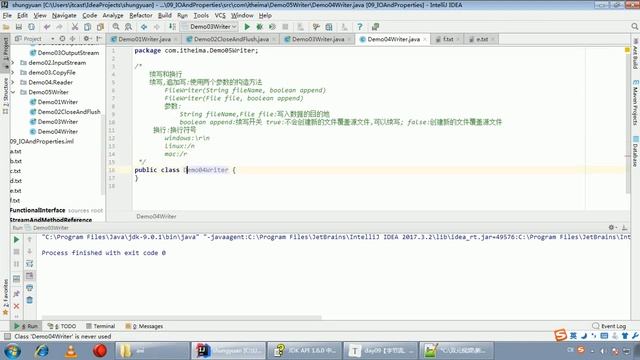640x360 pixels.
Task: Open the Refactor menu
Action: (141, 16)
